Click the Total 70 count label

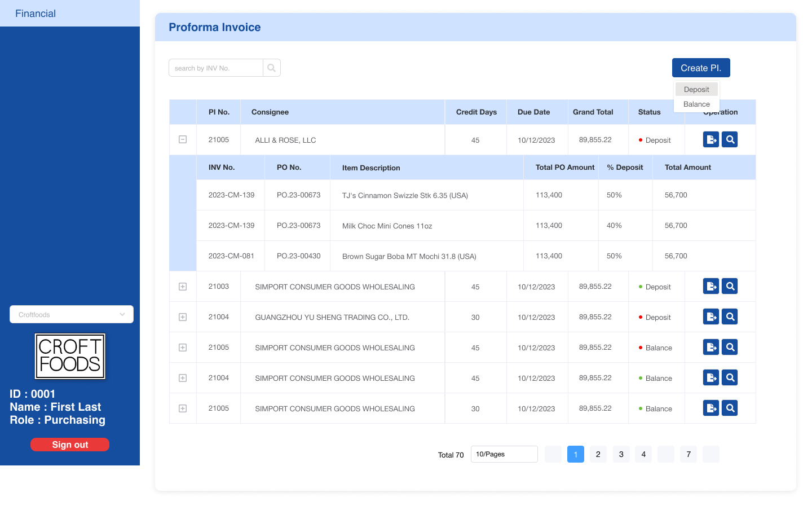pyautogui.click(x=451, y=455)
